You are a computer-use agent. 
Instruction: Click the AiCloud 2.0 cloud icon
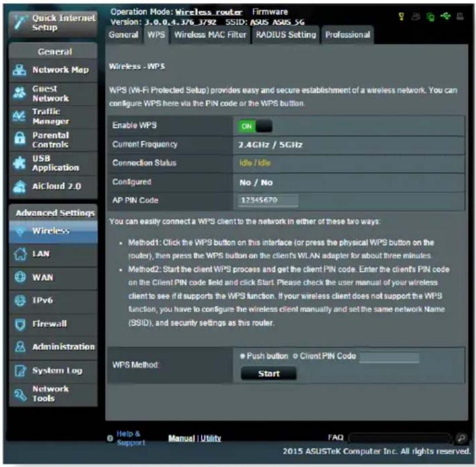pyautogui.click(x=19, y=186)
